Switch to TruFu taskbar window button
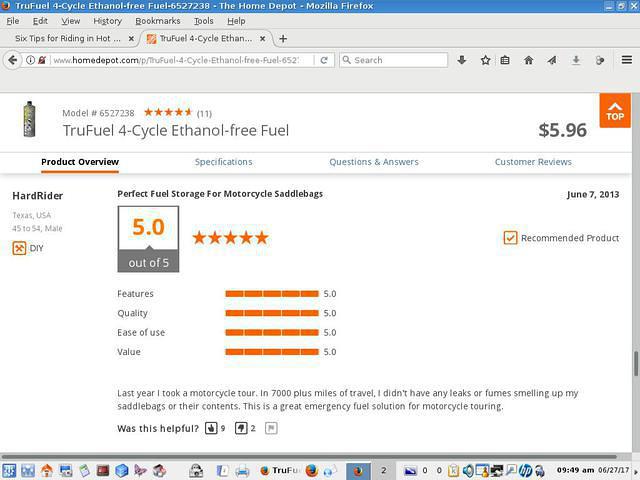640x480 pixels. coord(280,471)
